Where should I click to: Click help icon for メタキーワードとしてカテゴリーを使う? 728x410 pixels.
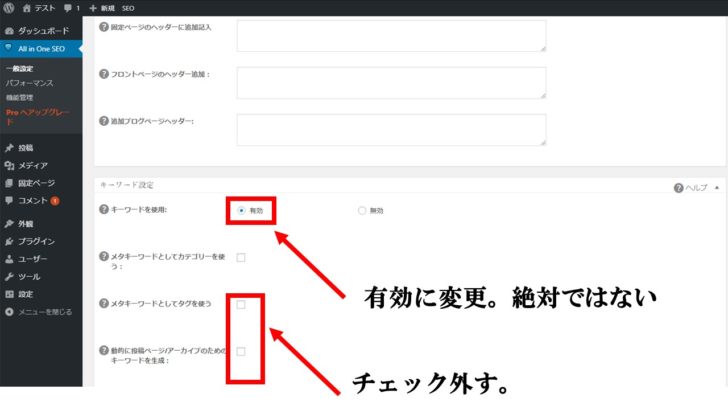point(104,256)
